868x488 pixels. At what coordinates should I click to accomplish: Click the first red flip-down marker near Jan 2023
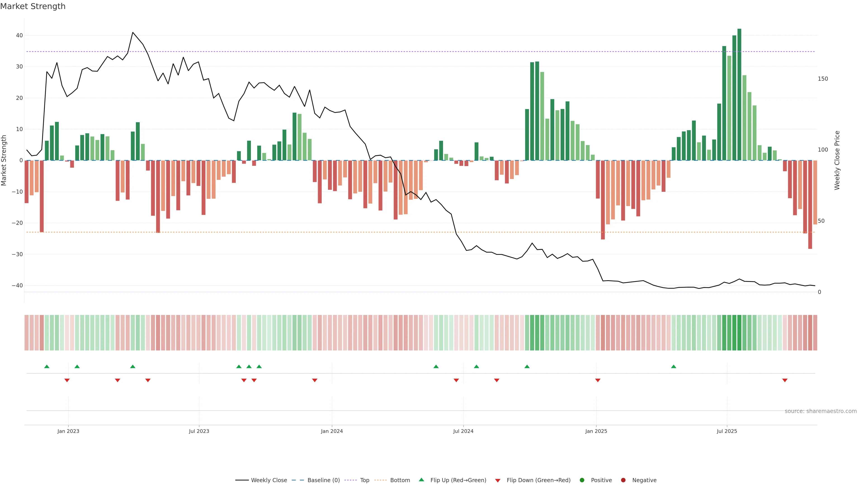click(x=67, y=380)
